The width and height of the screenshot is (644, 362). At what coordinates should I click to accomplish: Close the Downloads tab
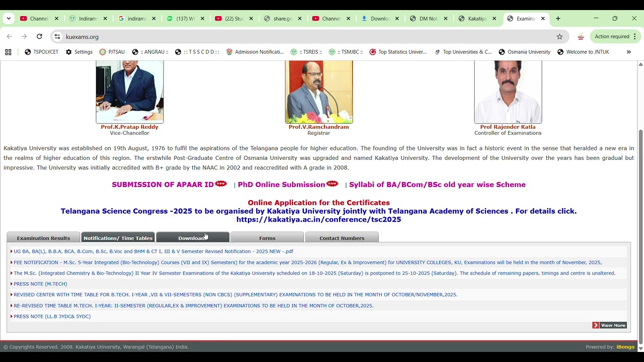397,19
